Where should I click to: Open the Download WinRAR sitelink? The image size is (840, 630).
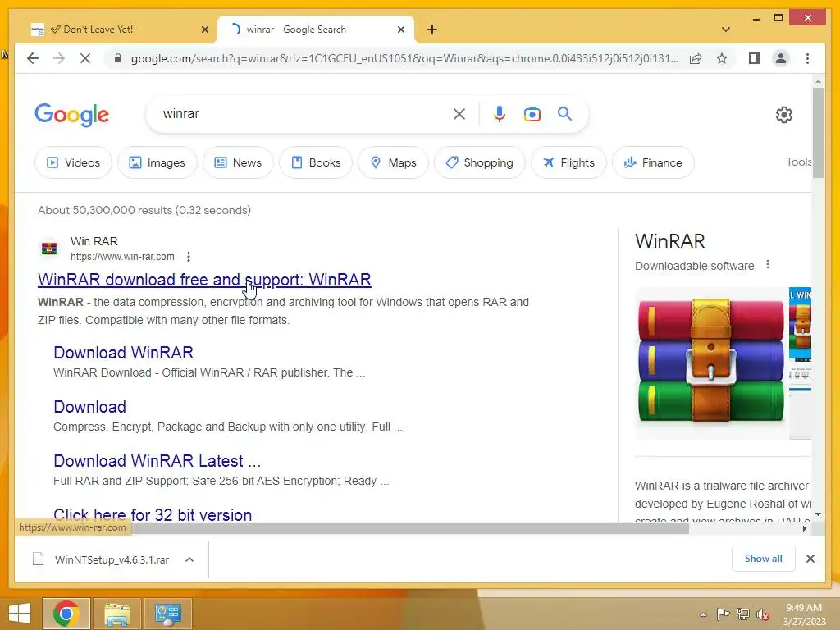[123, 353]
